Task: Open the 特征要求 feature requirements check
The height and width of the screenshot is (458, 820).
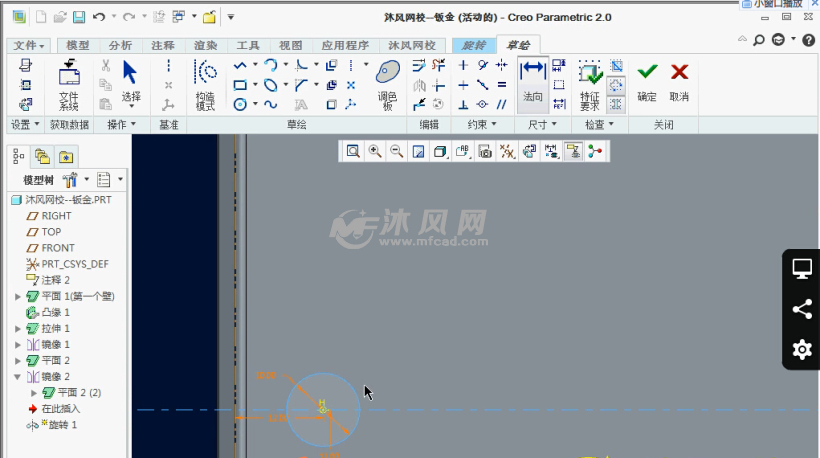Action: [x=590, y=85]
